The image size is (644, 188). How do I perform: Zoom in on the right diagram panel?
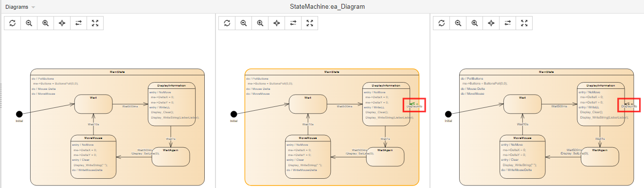point(475,23)
